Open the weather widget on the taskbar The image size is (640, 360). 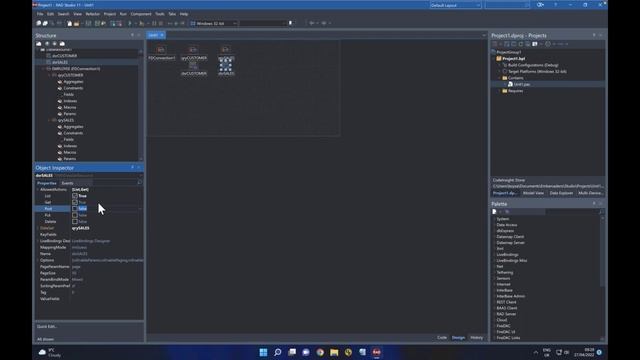coord(50,352)
